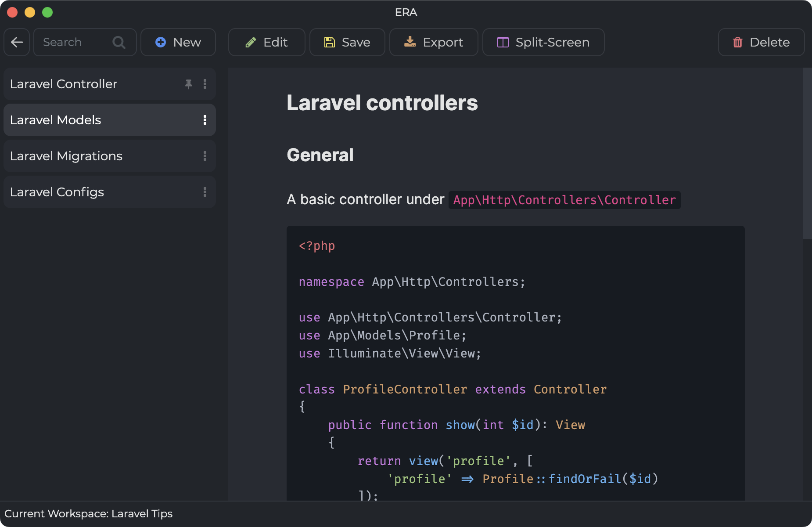812x527 pixels.
Task: Click the green zoom window button
Action: [x=47, y=12]
